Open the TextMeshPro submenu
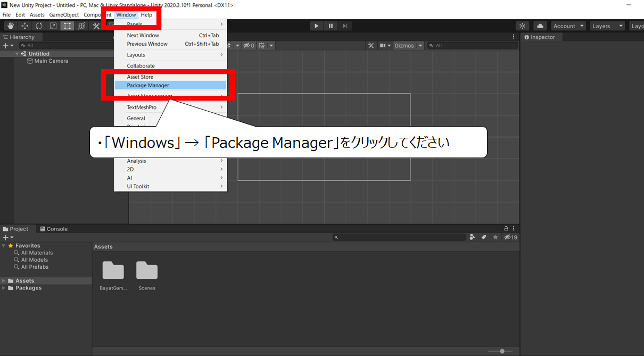The image size is (644, 356). 171,107
